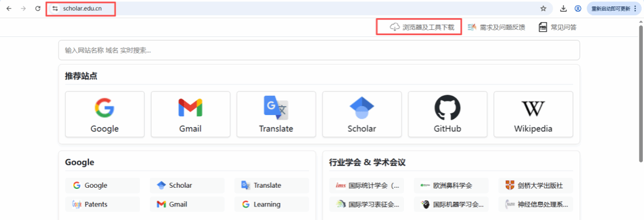Open the user profile icon
Viewport: 644px width, 220px height.
click(x=578, y=8)
